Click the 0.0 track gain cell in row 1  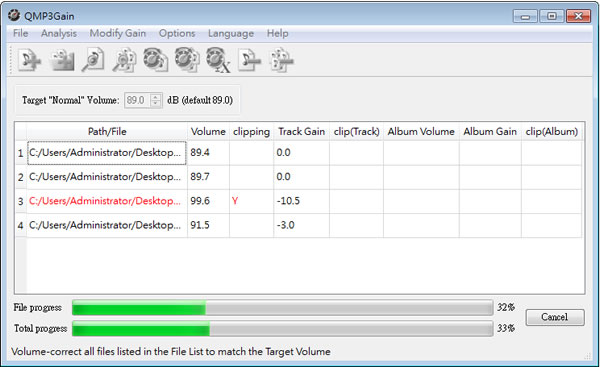pyautogui.click(x=302, y=153)
